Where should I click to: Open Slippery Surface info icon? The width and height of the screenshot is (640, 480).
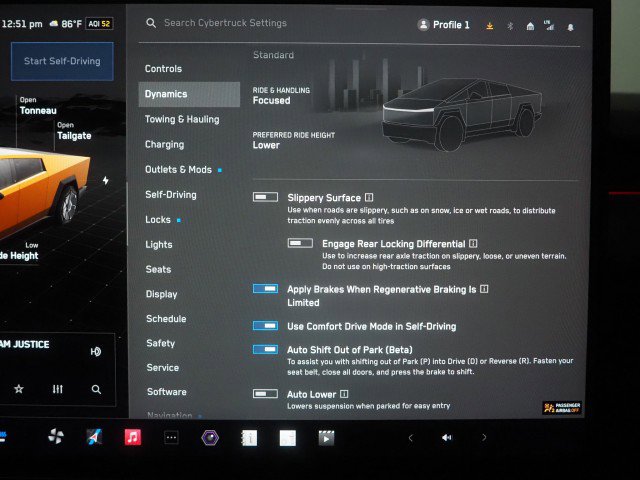coord(369,198)
